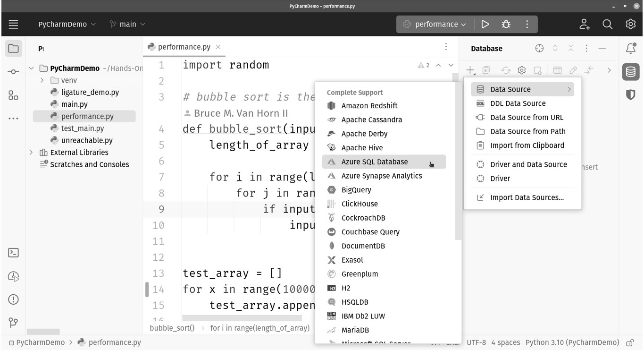Screen dimensions: 644x350
Task: Open more run actions menu
Action: pos(527,24)
